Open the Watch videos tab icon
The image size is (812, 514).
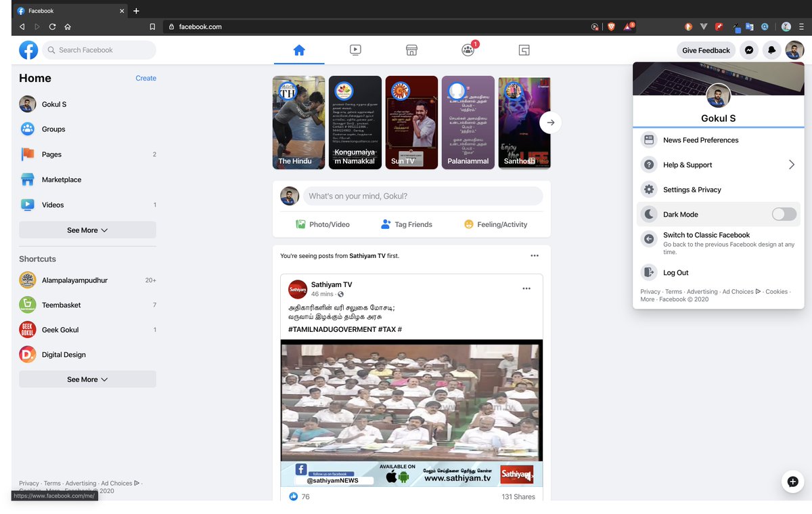click(355, 49)
